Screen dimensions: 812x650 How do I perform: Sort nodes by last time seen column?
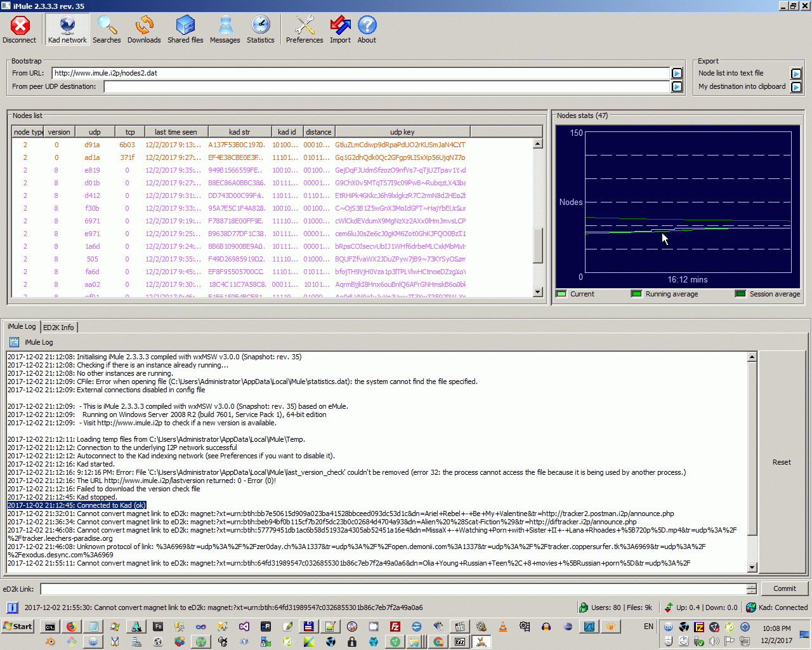[176, 132]
